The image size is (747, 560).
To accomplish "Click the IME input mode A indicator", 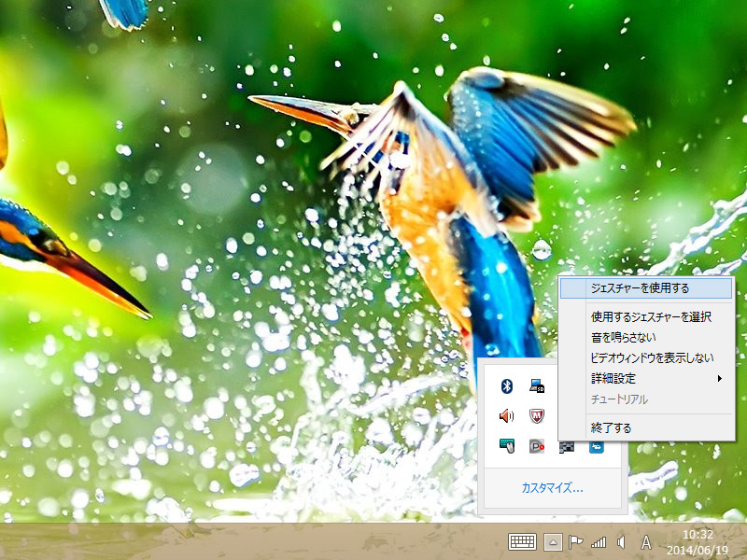I will pyautogui.click(x=646, y=542).
